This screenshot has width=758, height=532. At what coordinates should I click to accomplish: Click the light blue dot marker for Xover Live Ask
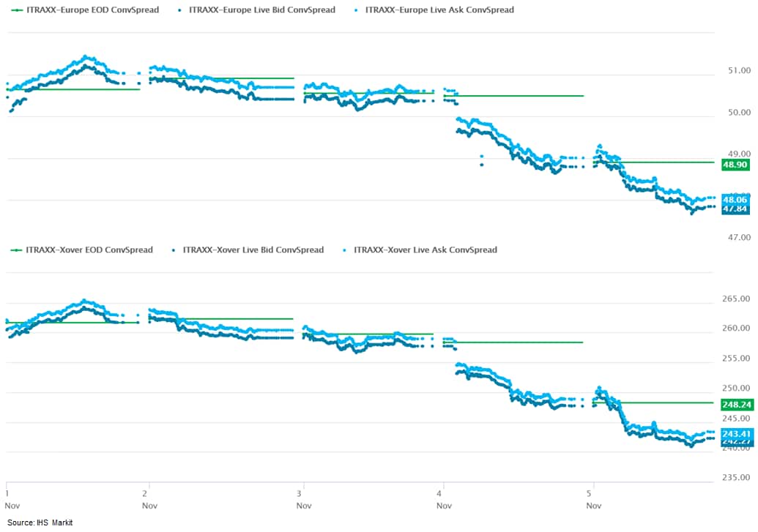344,250
